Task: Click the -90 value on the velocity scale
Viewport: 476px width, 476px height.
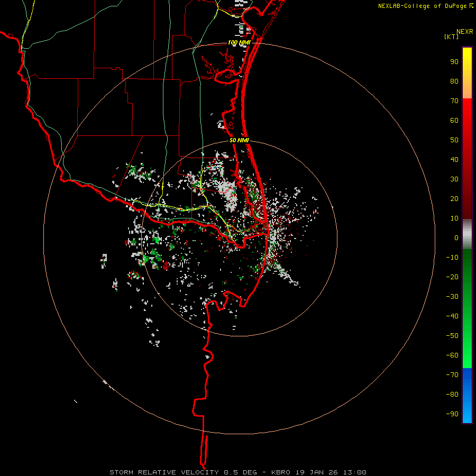Action: (x=452, y=414)
